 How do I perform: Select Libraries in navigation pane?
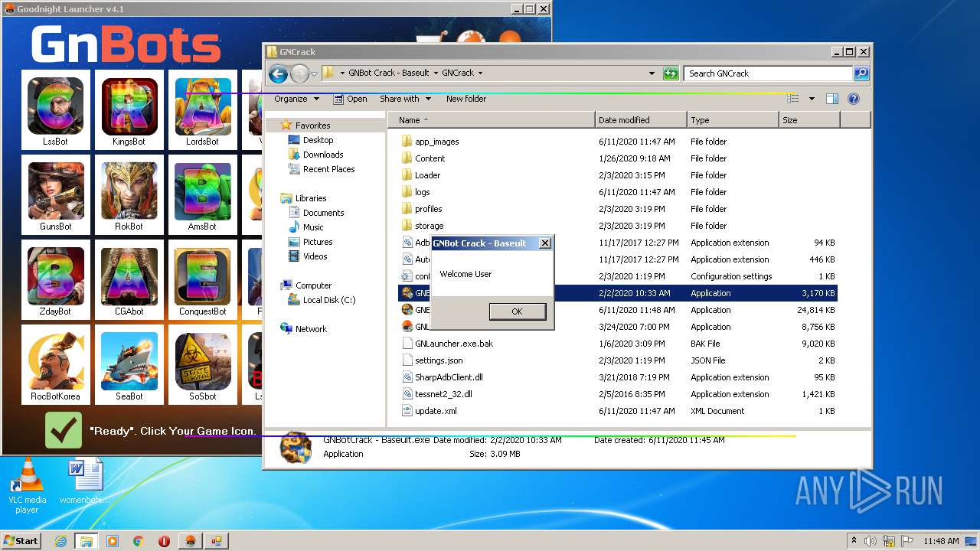pos(303,198)
